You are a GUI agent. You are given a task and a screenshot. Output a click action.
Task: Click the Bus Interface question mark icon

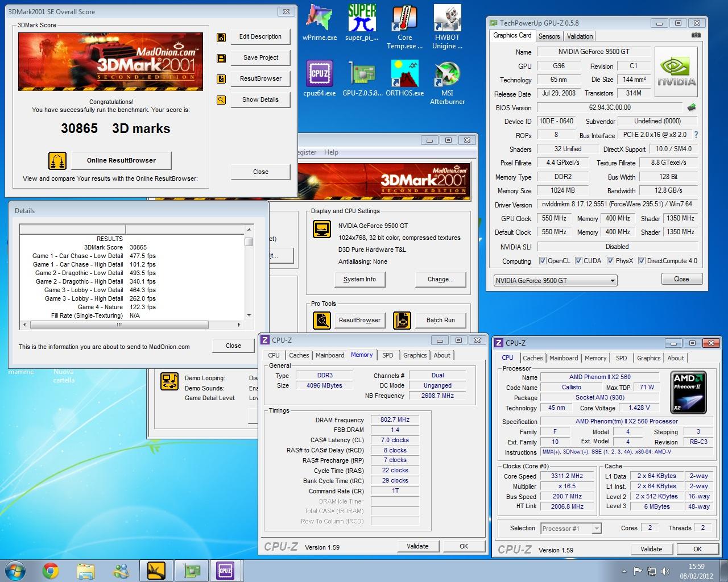(x=696, y=135)
